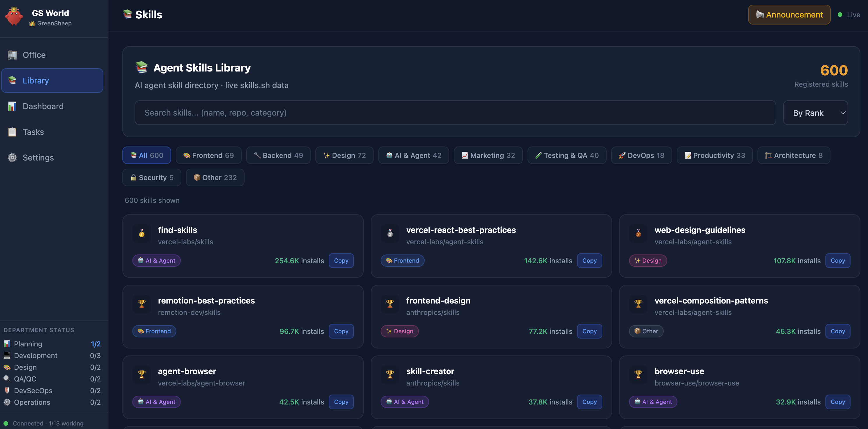
Task: Click the Search skills input field
Action: 455,113
